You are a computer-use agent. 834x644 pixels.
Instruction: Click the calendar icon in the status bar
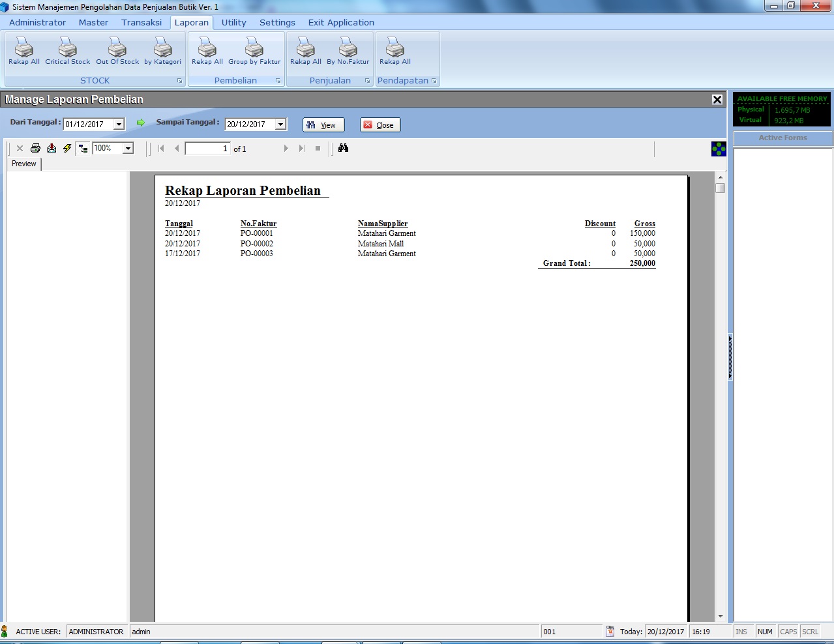(610, 631)
